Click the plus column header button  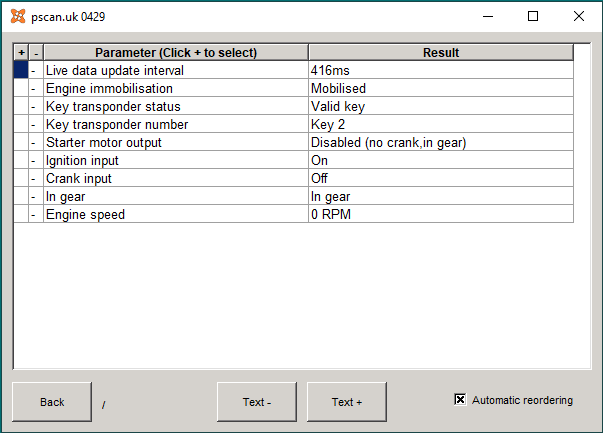[22, 53]
